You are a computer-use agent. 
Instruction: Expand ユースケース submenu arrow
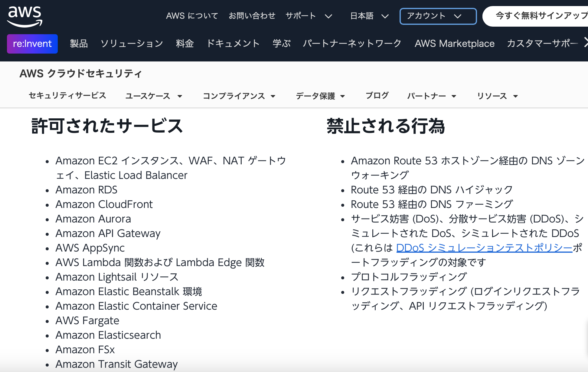(180, 96)
